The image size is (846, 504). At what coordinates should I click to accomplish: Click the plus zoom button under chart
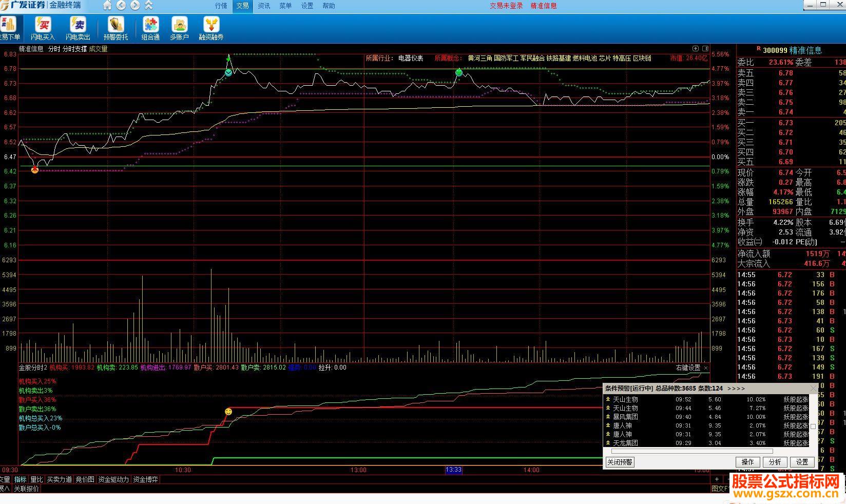[x=717, y=479]
